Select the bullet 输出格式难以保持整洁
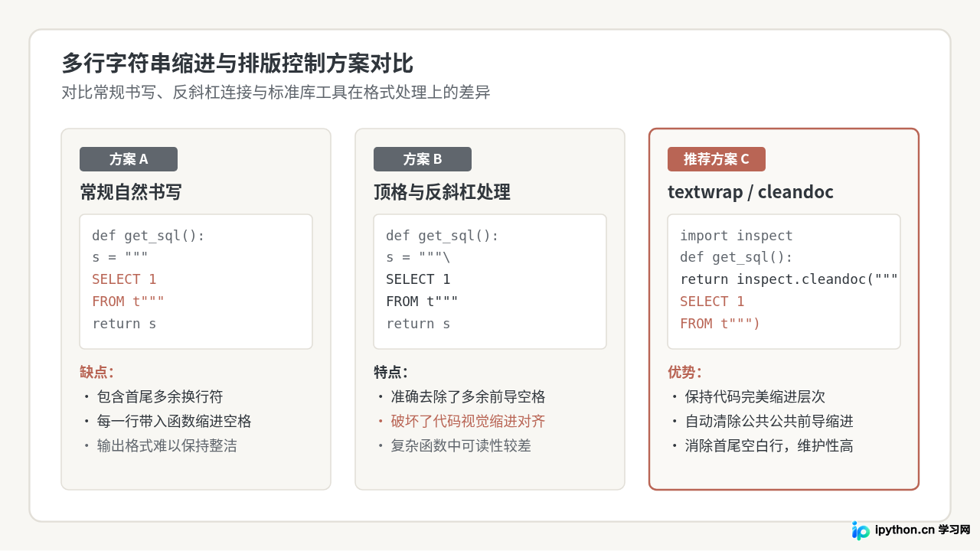Image resolution: width=980 pixels, height=551 pixels. click(160, 446)
